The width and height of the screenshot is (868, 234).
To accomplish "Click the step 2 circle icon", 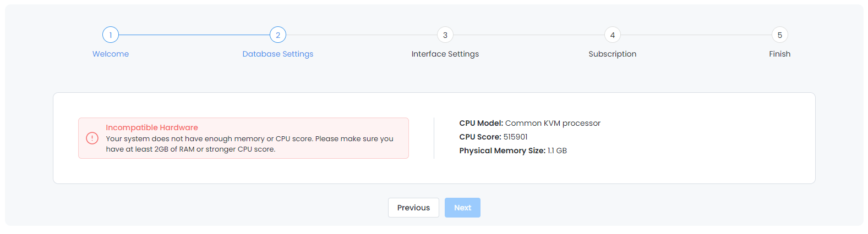I will click(278, 35).
